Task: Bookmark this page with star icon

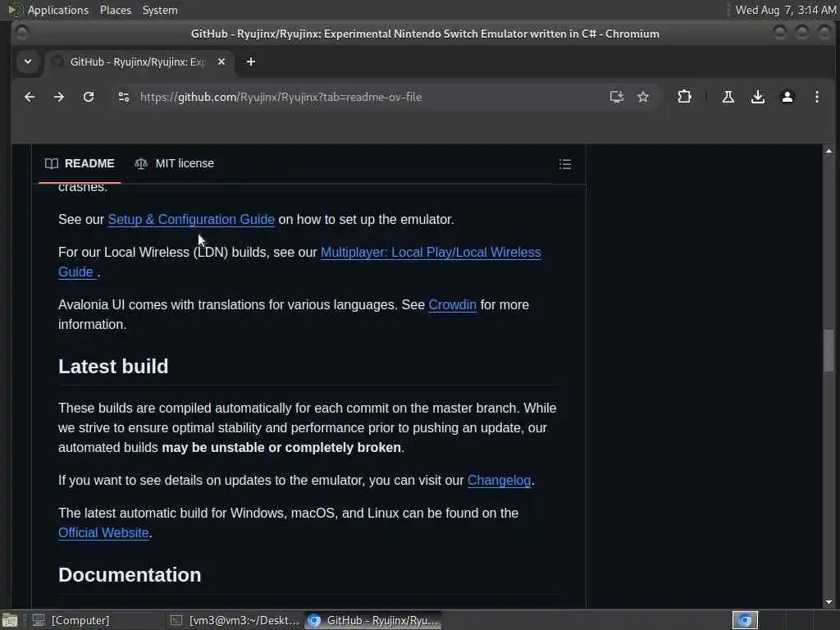Action: pos(643,97)
